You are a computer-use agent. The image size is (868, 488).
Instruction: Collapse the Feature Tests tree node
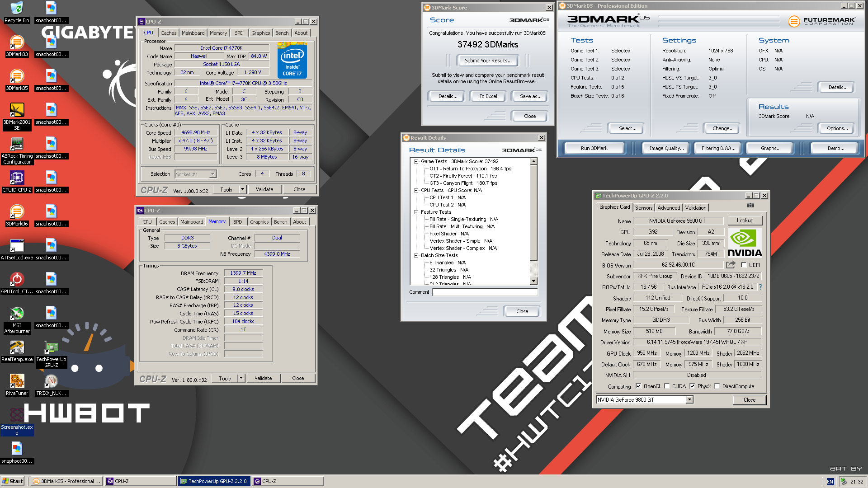click(x=416, y=212)
